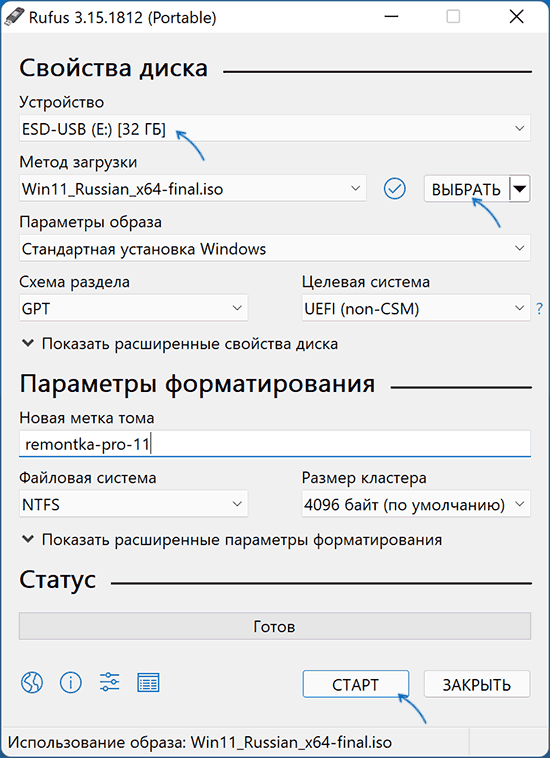Open the partition scheme GPT dropdown
Image resolution: width=550 pixels, height=758 pixels.
click(x=133, y=308)
